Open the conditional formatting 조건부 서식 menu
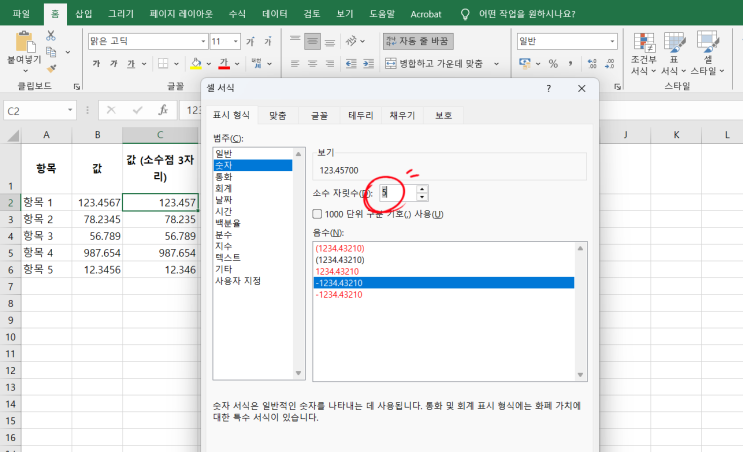Viewport: 743px width, 452px height. (x=643, y=54)
